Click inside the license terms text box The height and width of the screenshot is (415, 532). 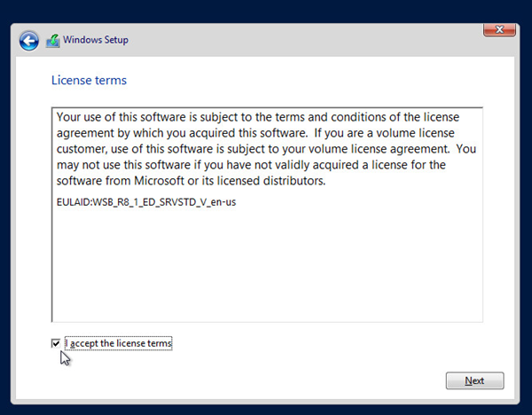click(267, 215)
